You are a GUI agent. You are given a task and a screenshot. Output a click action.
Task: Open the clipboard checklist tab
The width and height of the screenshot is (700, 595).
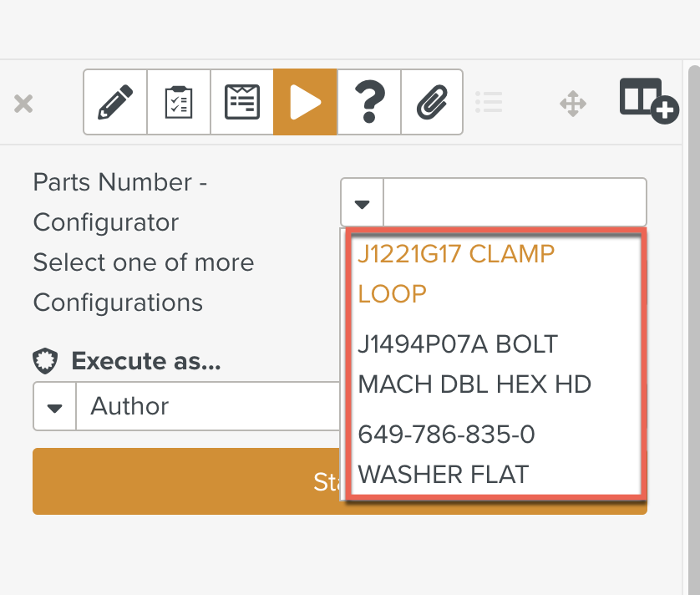pyautogui.click(x=179, y=102)
